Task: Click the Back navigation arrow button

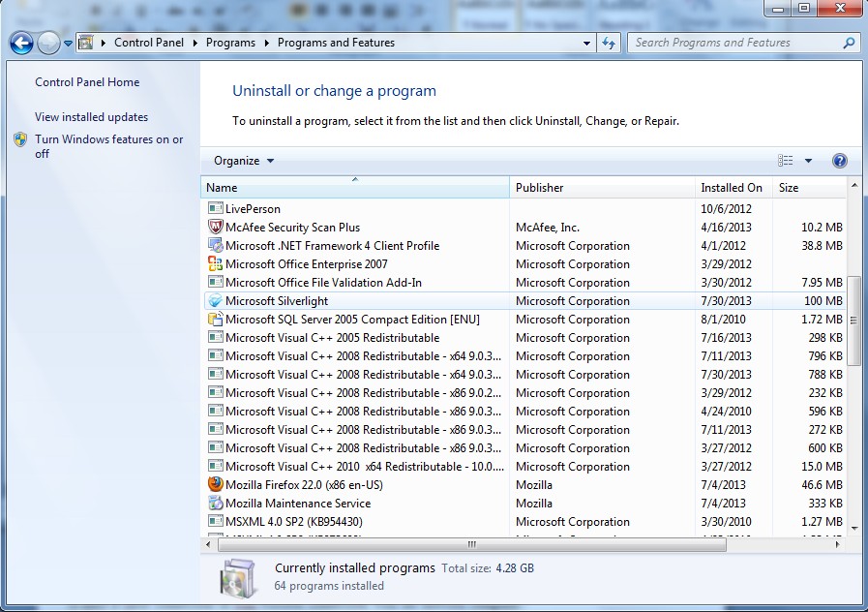Action: pyautogui.click(x=21, y=43)
